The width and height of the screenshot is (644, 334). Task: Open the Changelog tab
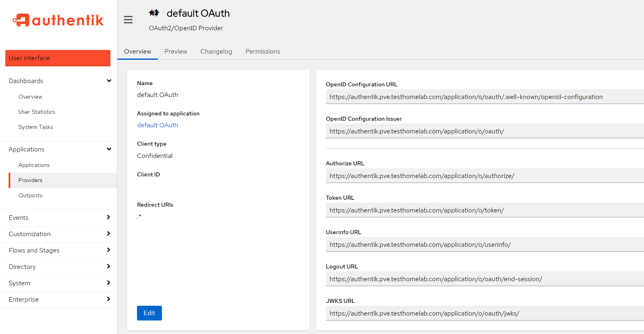coord(216,52)
